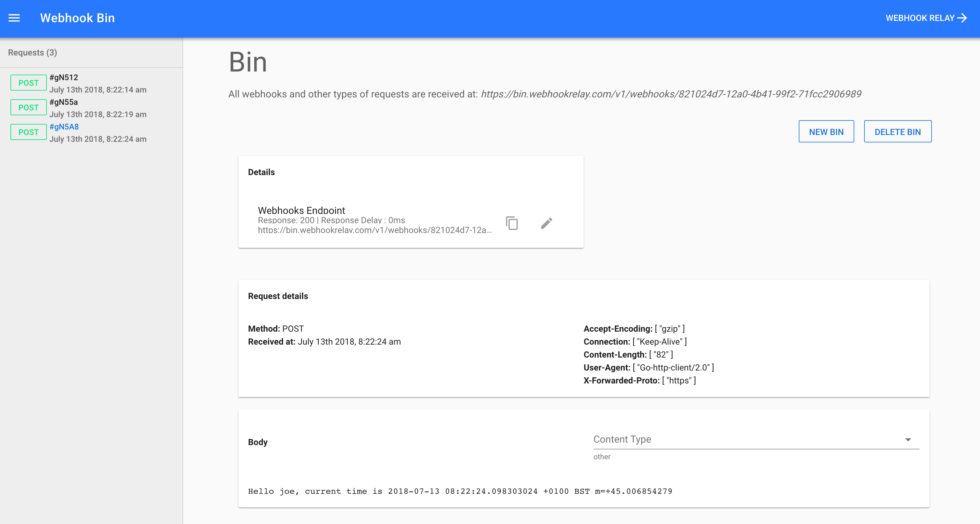Expand the Content Type selector arrow
This screenshot has height=524, width=980.
click(x=909, y=439)
